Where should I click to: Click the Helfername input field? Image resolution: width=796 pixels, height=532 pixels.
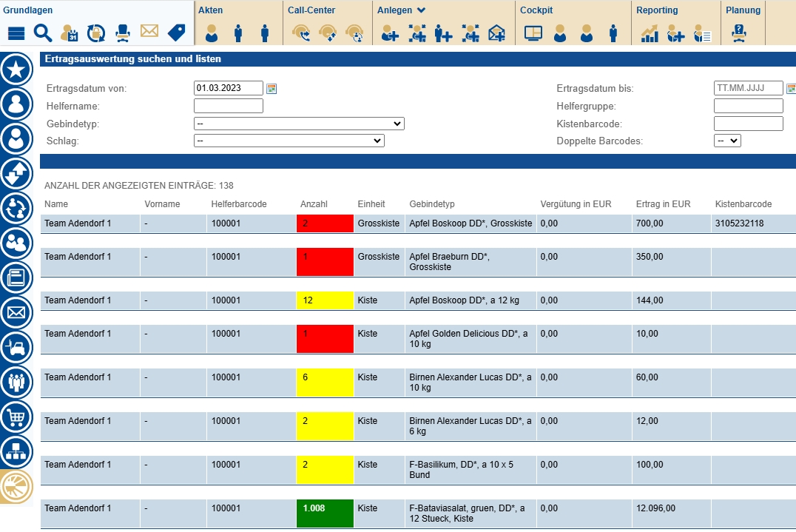pyautogui.click(x=229, y=106)
